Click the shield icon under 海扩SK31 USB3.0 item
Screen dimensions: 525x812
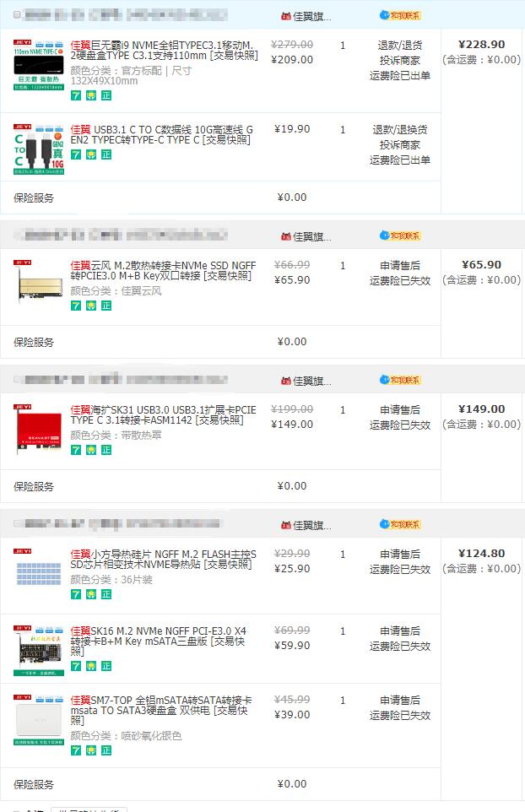pos(91,450)
